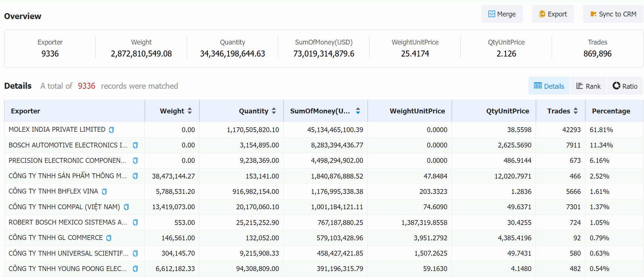Click the overview Exporter count 9336
This screenshot has height=277, width=644.
(50, 54)
